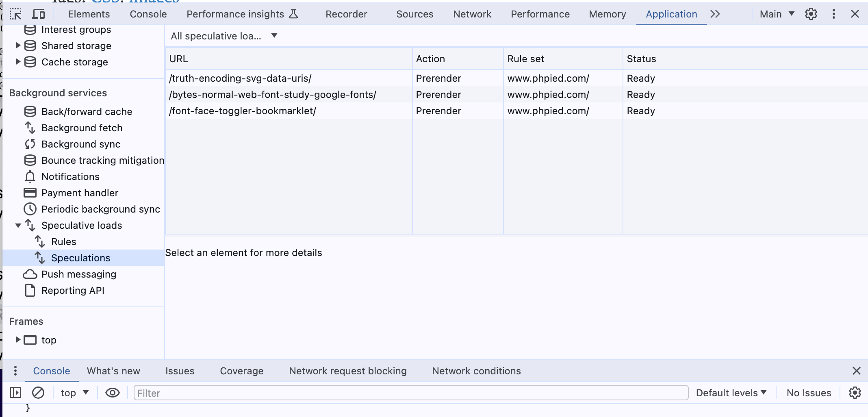The width and height of the screenshot is (868, 417).
Task: Click the inspect element picker icon
Action: click(x=15, y=14)
